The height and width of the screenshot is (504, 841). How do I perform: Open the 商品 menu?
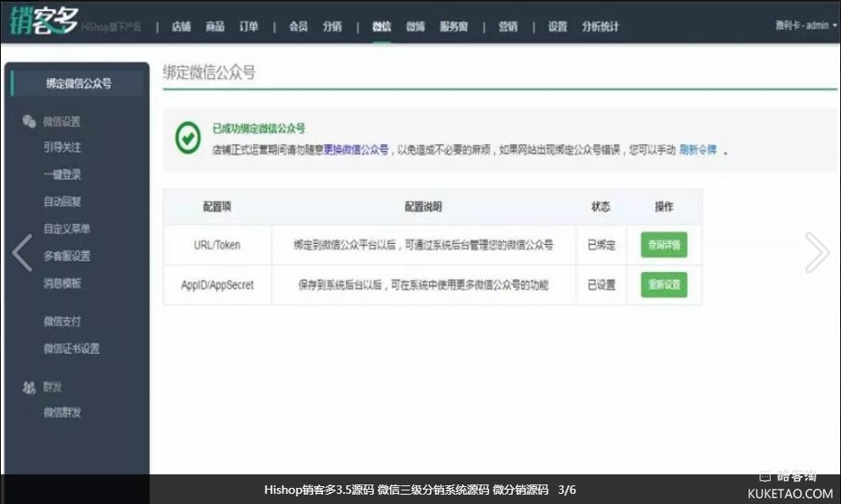(215, 26)
